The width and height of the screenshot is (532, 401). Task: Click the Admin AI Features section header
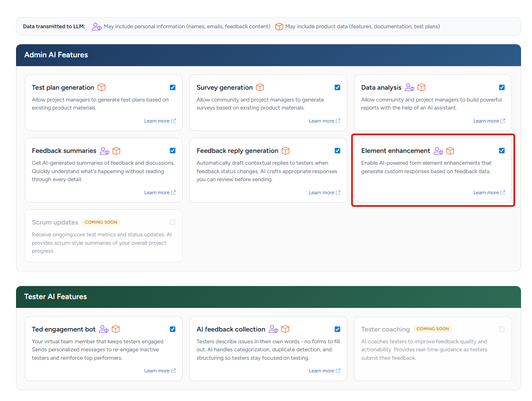pos(56,55)
